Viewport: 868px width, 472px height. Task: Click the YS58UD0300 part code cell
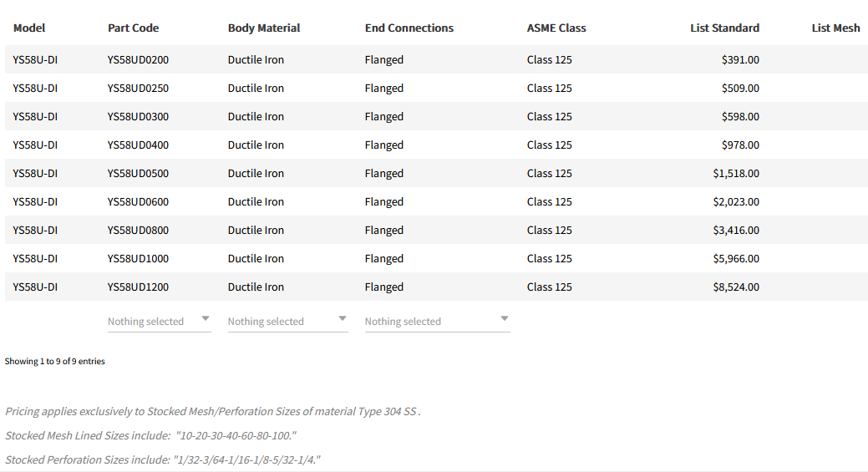point(138,116)
